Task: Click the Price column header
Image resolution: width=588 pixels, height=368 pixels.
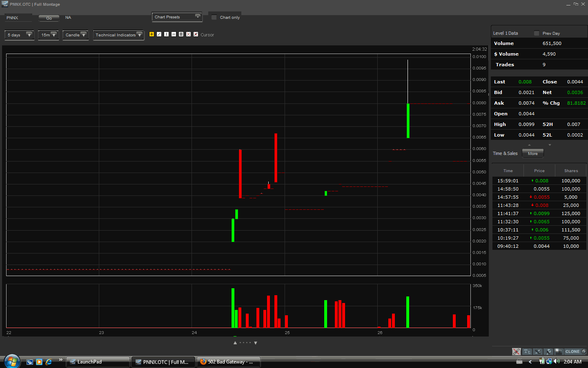Action: [x=539, y=171]
